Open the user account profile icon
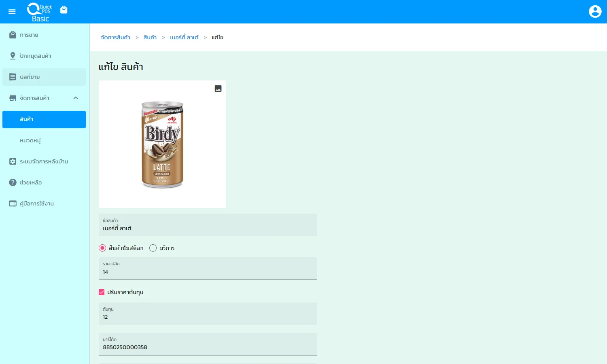 595,12
